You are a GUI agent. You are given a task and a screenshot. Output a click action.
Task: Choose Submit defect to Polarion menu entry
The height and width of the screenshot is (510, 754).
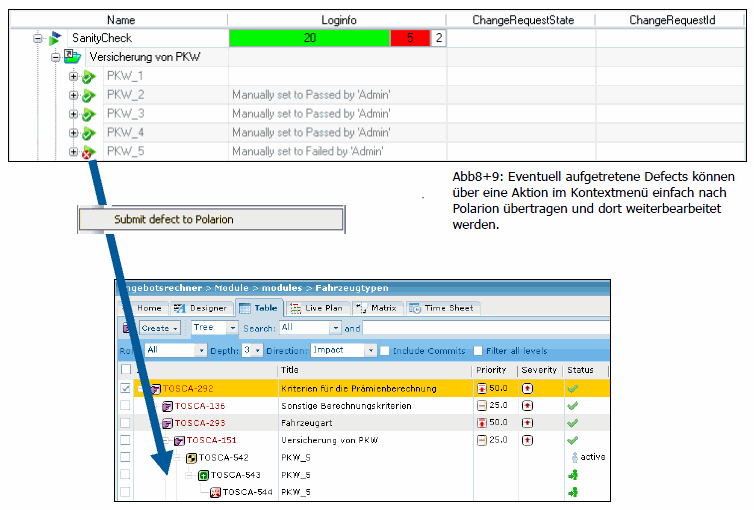212,220
